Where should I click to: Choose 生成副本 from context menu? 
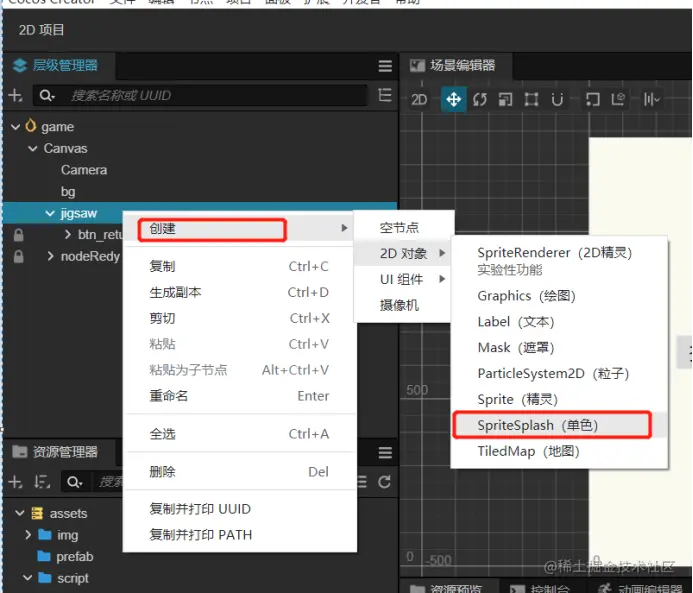pos(240,292)
